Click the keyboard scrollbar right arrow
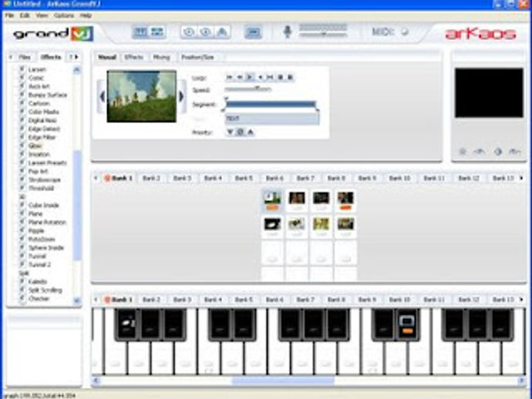 [x=521, y=381]
